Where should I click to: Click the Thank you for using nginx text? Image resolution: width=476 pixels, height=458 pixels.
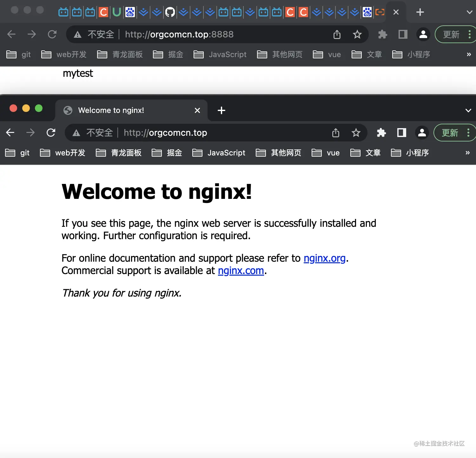[x=122, y=293]
